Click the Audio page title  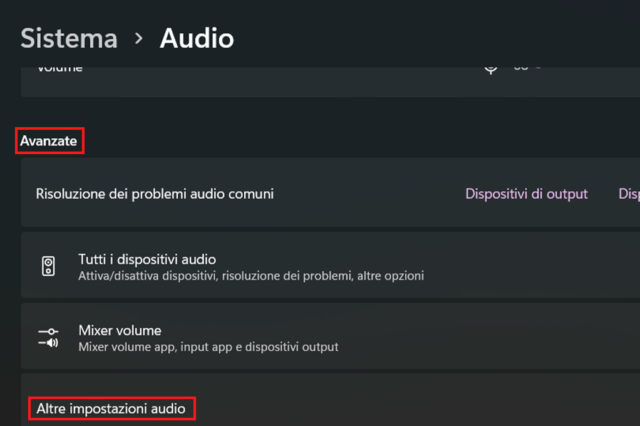point(197,39)
